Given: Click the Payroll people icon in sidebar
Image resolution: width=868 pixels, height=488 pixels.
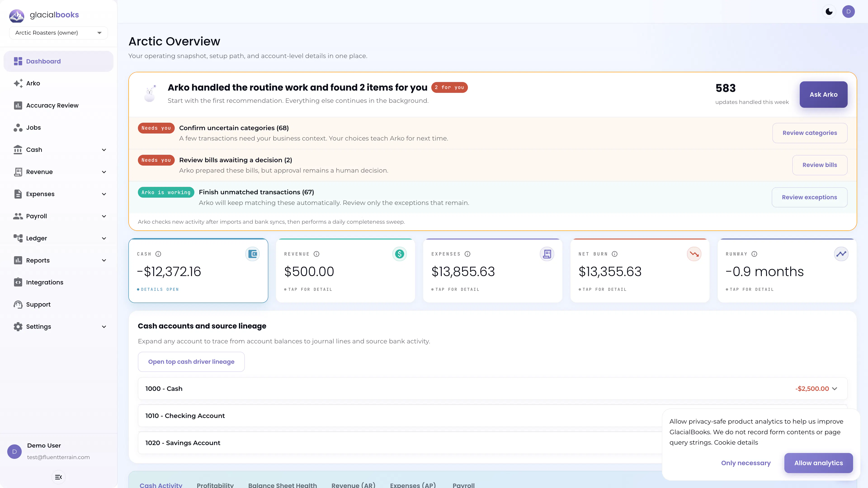Looking at the screenshot, I should click(18, 216).
